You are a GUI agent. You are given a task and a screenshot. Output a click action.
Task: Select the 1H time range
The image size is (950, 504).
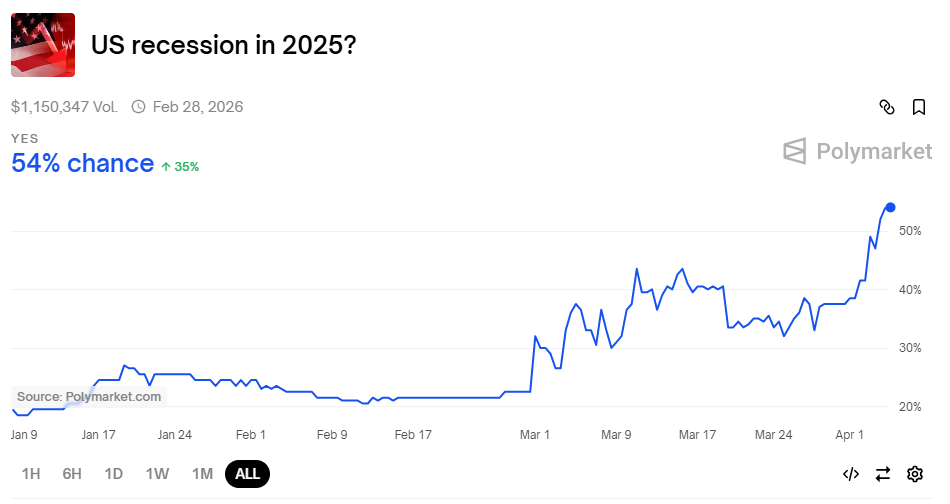tap(31, 474)
